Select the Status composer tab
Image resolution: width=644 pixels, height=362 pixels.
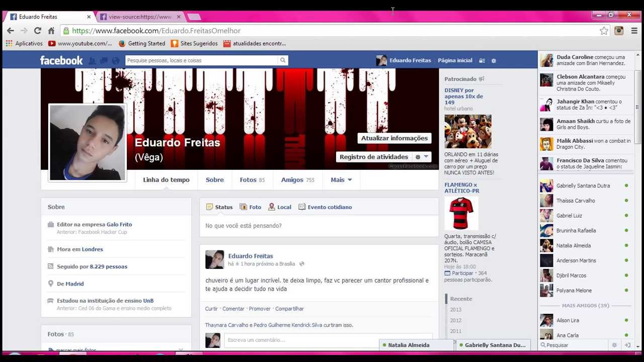[219, 207]
